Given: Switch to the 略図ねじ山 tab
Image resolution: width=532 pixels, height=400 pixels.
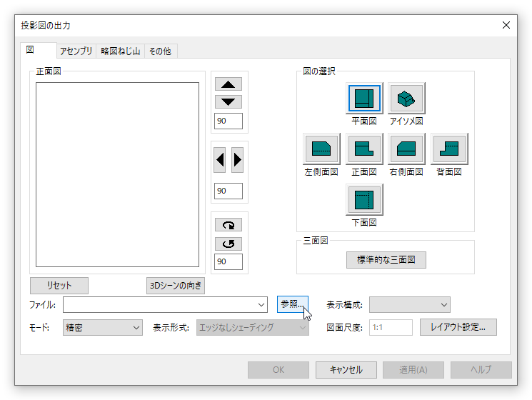Looking at the screenshot, I should pyautogui.click(x=121, y=51).
